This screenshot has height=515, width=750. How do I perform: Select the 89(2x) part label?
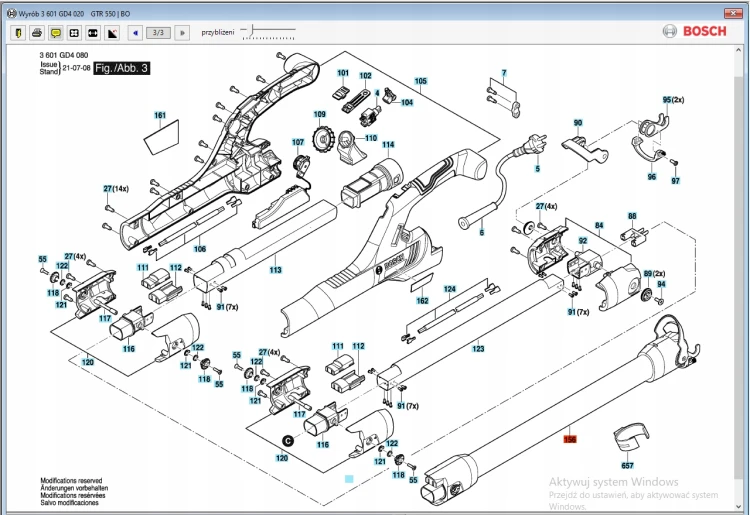click(654, 274)
